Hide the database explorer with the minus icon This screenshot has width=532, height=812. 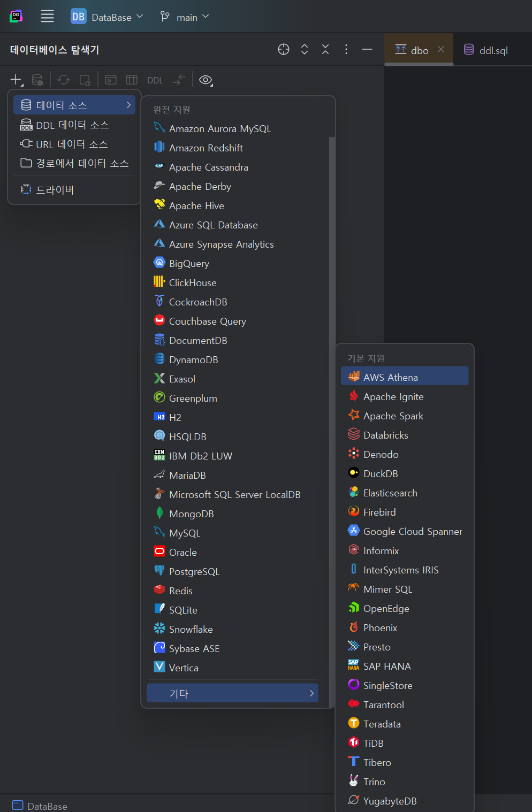[x=367, y=49]
